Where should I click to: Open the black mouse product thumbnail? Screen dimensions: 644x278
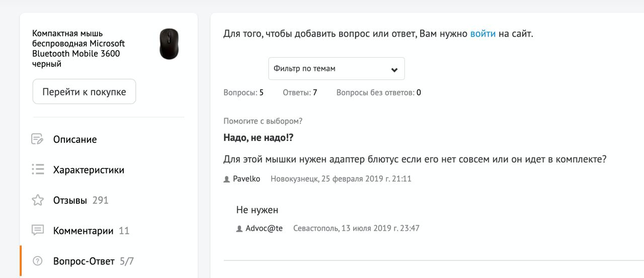[169, 44]
